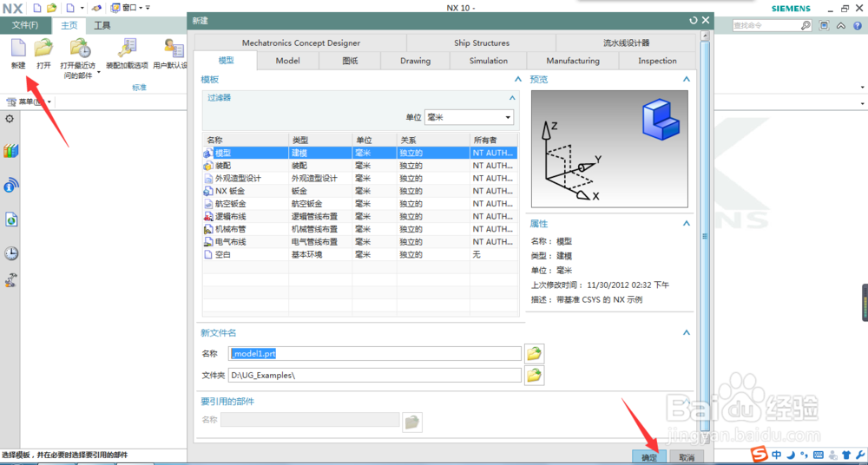Switch to the 工具 ribbon tab

click(x=102, y=25)
